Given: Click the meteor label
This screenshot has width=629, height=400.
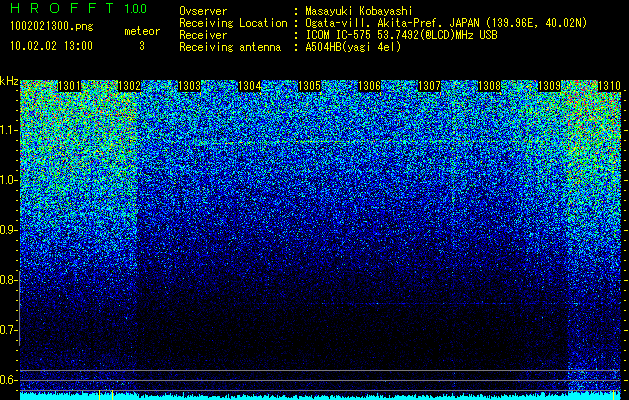Looking at the screenshot, I should click(x=142, y=31).
